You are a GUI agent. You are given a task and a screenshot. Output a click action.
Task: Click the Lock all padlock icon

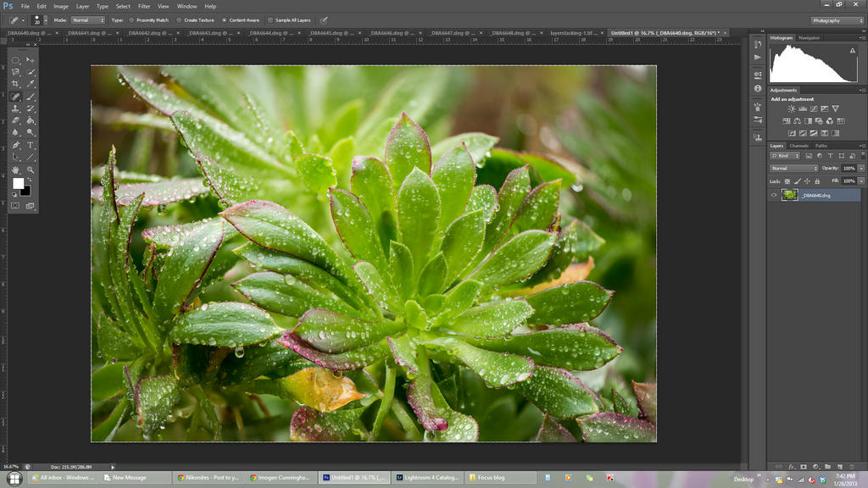[x=816, y=181]
